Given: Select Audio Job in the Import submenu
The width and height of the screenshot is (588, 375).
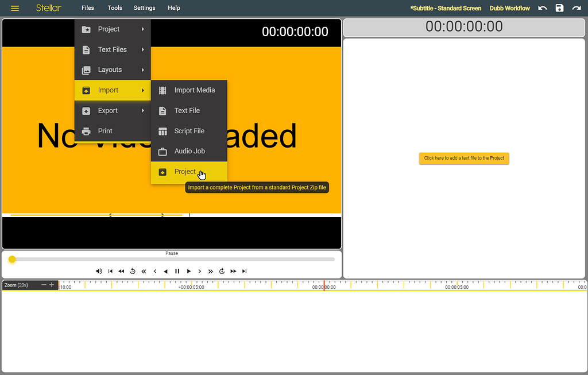Looking at the screenshot, I should coord(189,151).
